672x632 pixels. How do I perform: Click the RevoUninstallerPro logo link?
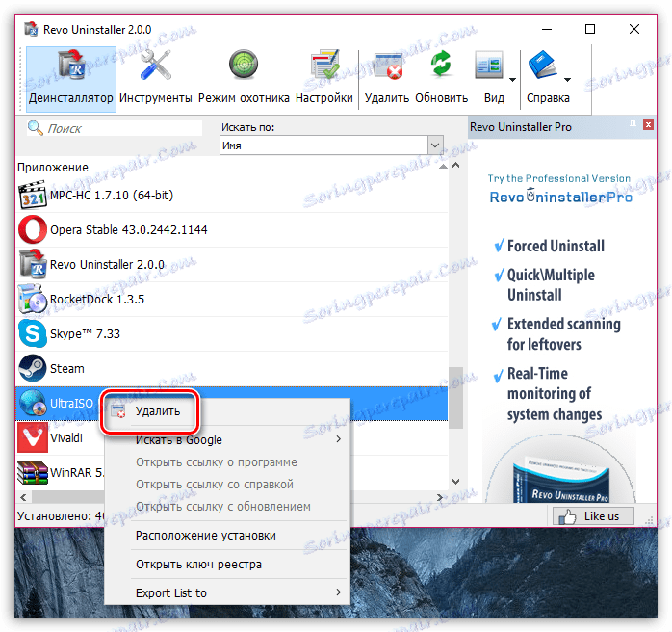click(560, 197)
